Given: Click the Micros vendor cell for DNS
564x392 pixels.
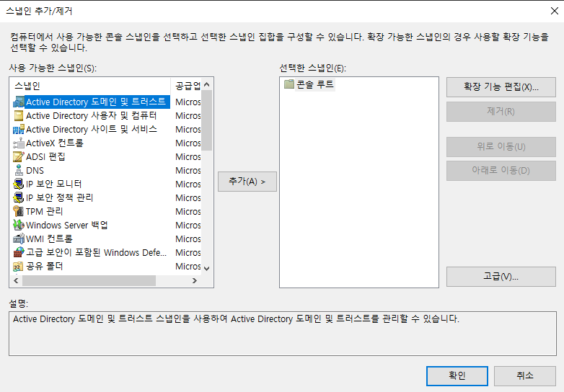Looking at the screenshot, I should [188, 170].
